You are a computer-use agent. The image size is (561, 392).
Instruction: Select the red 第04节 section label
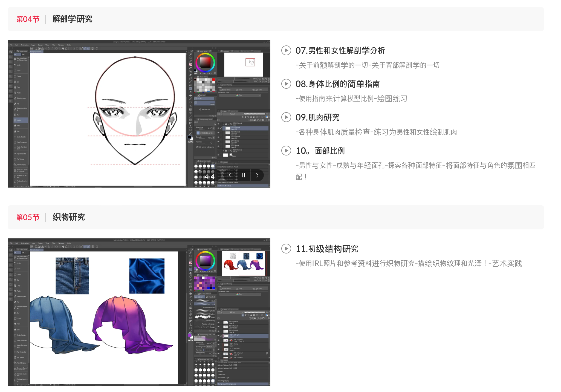point(28,19)
